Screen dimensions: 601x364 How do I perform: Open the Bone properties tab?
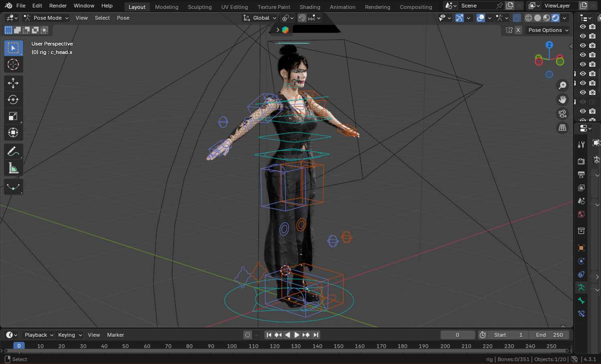pyautogui.click(x=581, y=301)
